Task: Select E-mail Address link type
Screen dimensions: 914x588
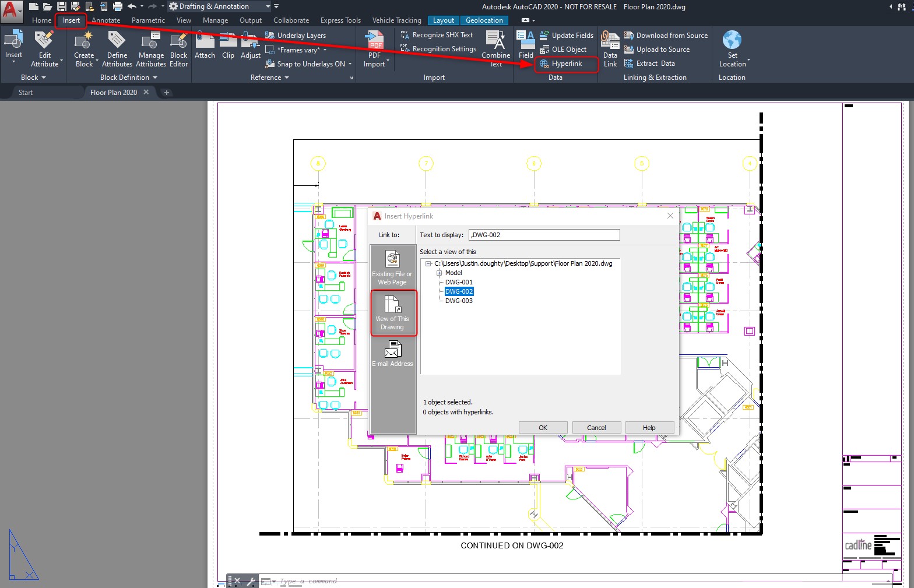Action: [x=392, y=354]
